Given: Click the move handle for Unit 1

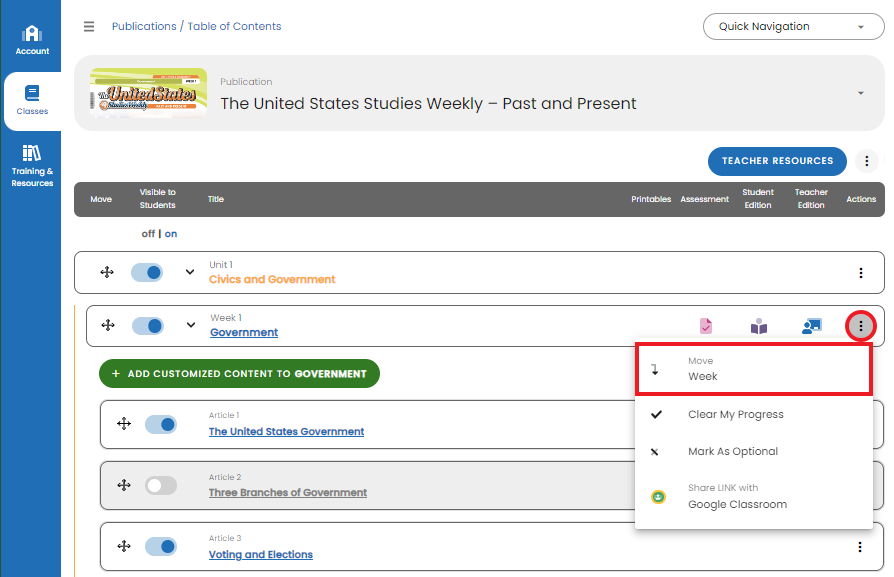Looking at the screenshot, I should tap(107, 273).
